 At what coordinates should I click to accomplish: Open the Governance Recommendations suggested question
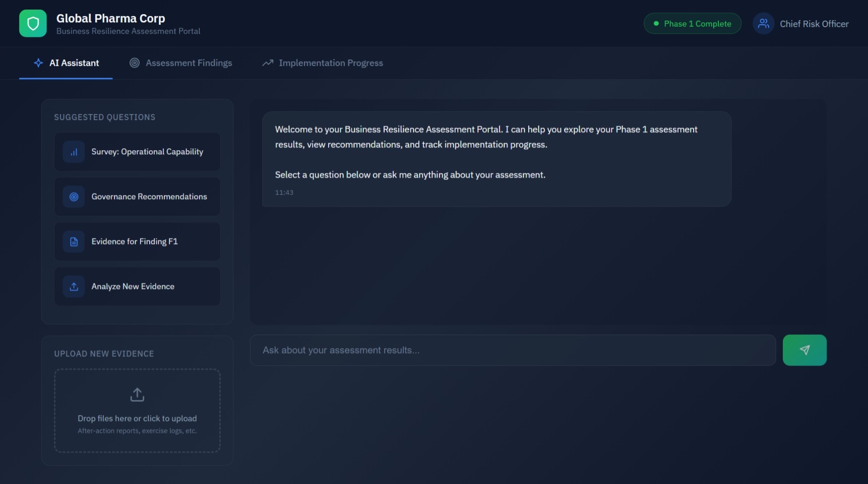coord(137,197)
